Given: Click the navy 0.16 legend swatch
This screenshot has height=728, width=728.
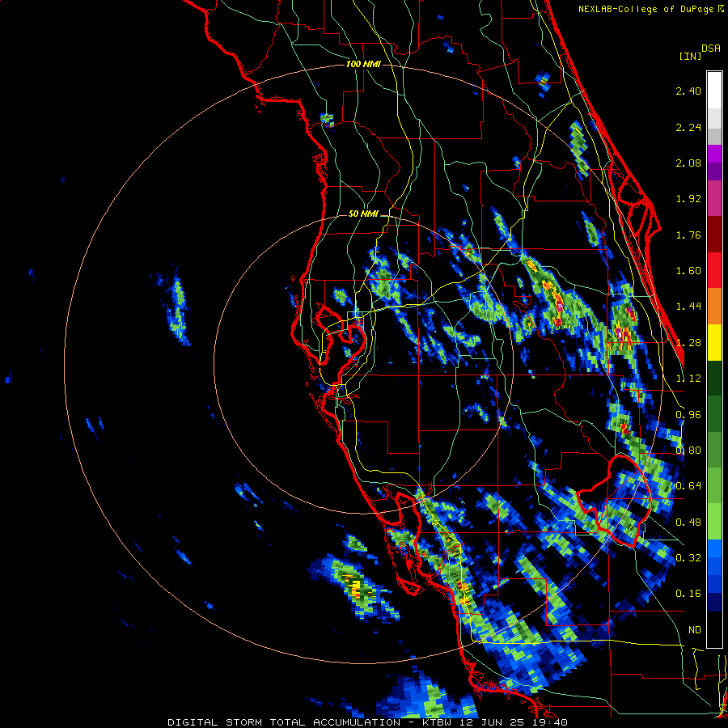Looking at the screenshot, I should 714,602.
